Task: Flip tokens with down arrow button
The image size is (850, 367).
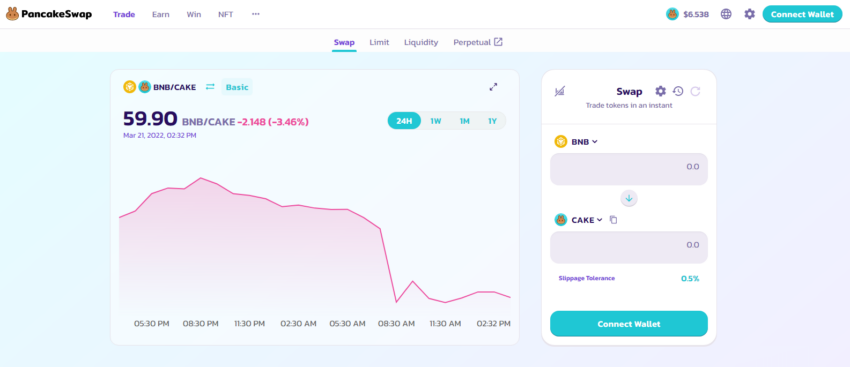Action: [x=629, y=198]
